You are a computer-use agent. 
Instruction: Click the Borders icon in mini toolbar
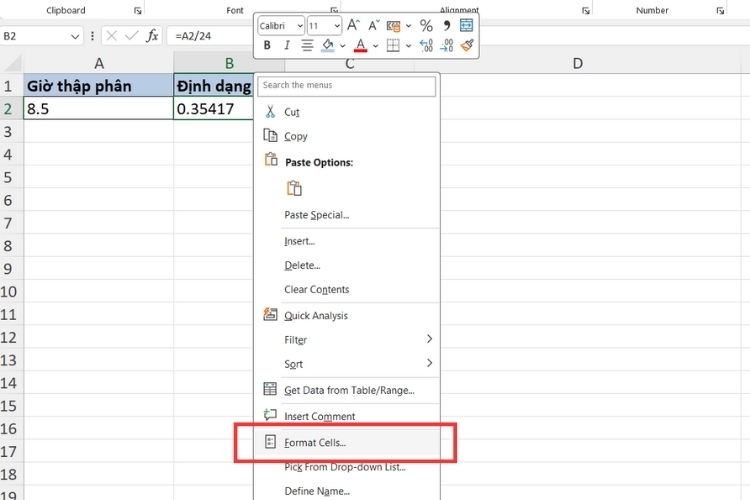pyautogui.click(x=393, y=45)
